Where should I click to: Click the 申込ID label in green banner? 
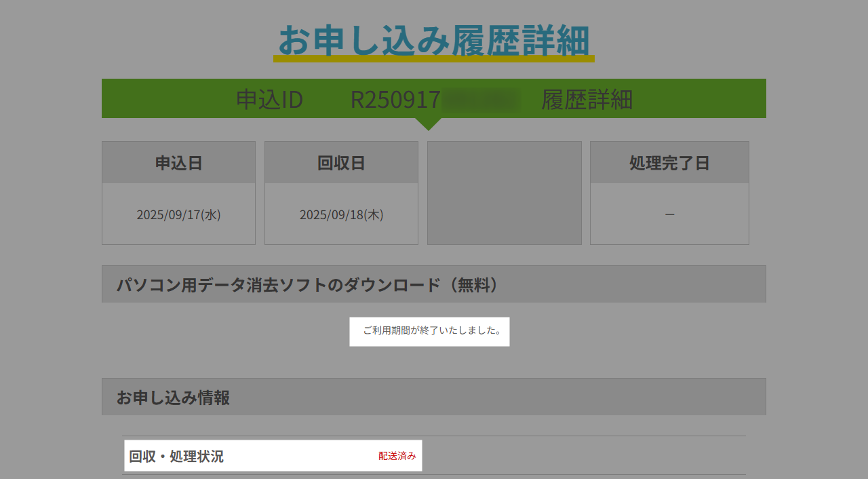click(269, 100)
